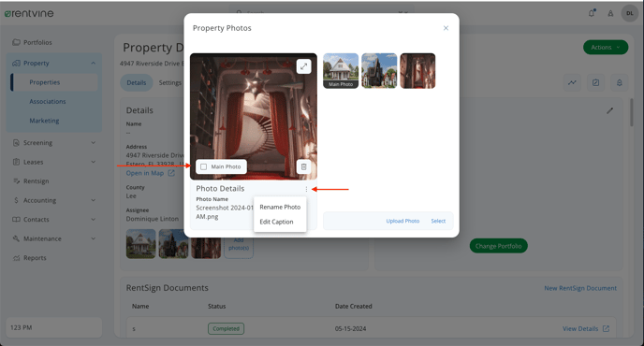The width and height of the screenshot is (644, 346).
Task: Click the Leases sidebar icon
Action: [x=16, y=162]
